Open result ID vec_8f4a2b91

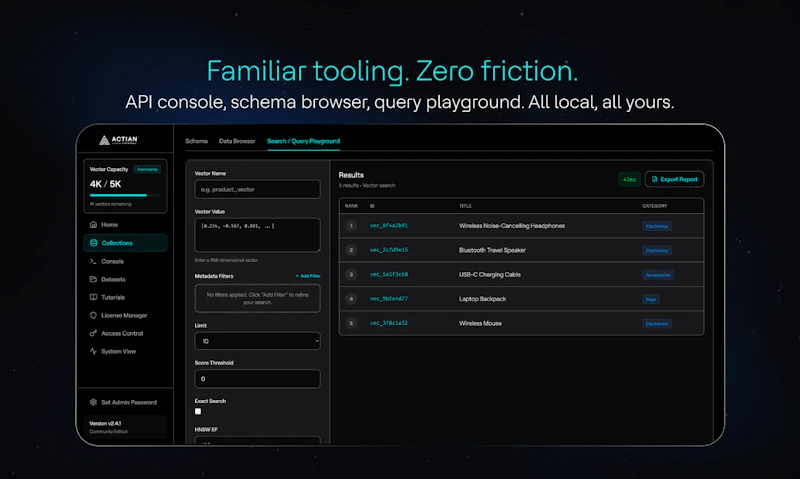pyautogui.click(x=389, y=225)
